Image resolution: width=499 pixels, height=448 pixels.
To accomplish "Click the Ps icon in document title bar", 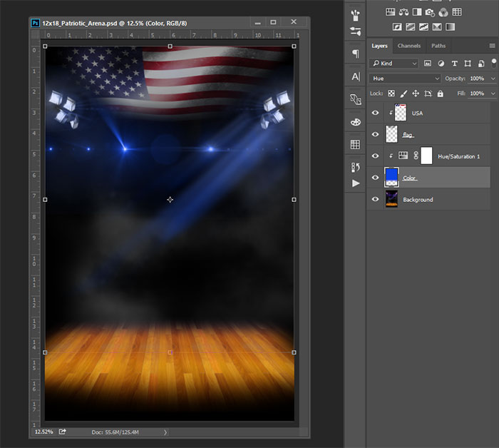I will [36, 23].
